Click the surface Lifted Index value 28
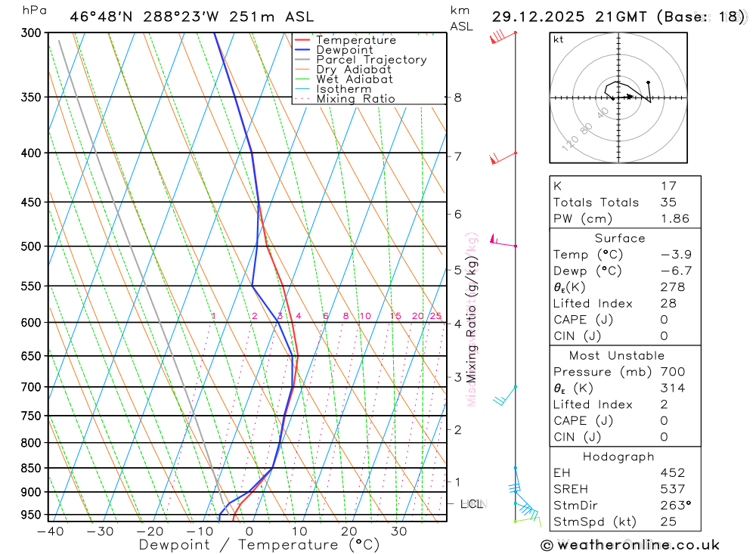 click(x=669, y=304)
